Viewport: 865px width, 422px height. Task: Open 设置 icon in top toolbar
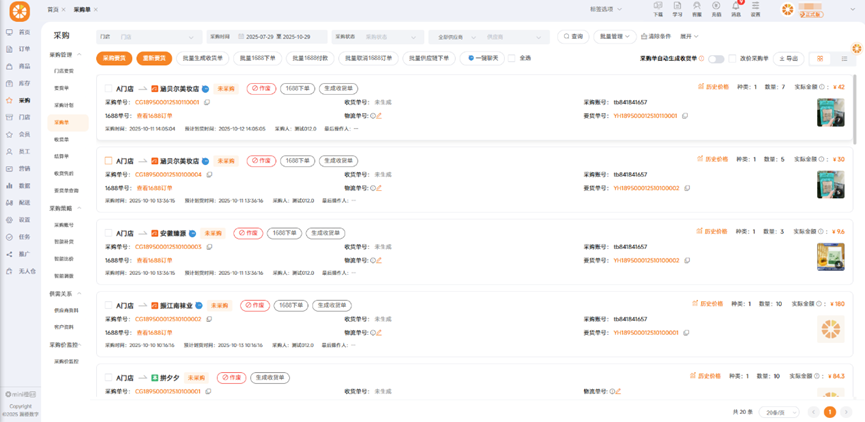point(755,9)
